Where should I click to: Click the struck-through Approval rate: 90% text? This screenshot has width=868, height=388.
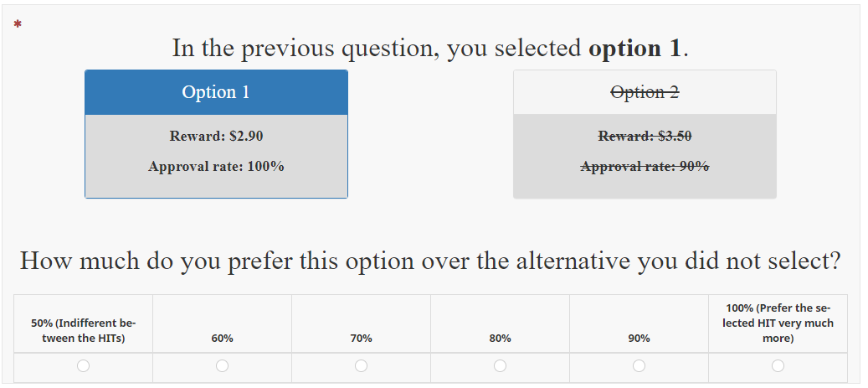645,166
